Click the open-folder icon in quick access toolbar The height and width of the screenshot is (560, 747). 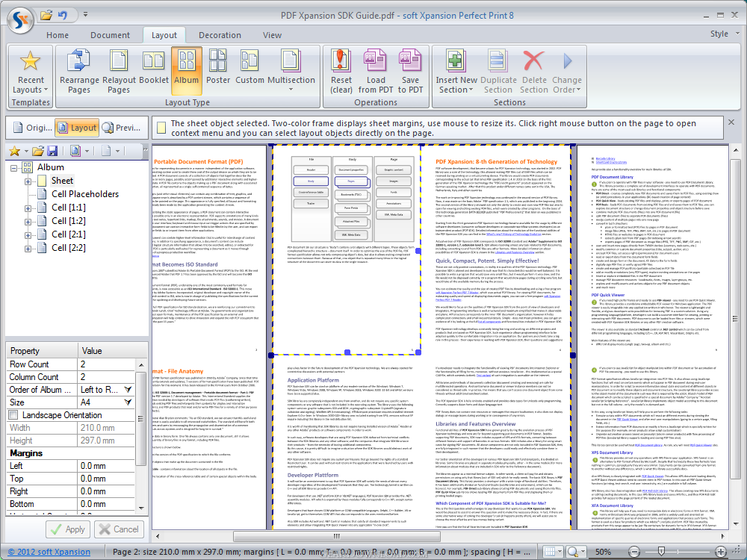[46, 15]
